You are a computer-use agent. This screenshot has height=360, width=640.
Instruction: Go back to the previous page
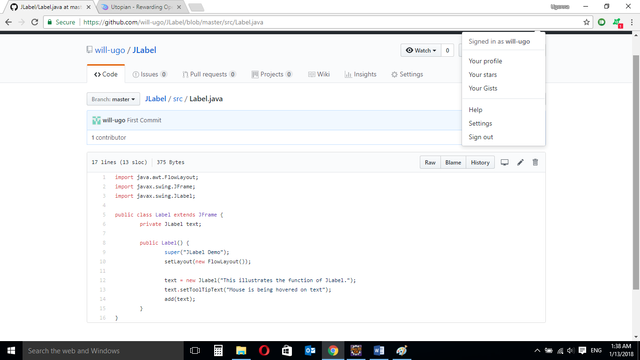click(9, 22)
